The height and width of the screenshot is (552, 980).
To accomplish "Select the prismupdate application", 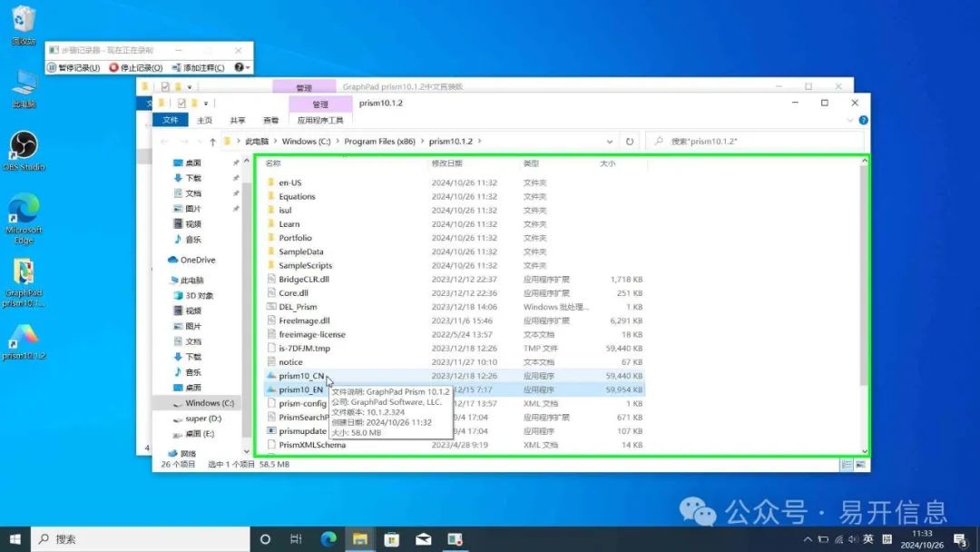I will point(302,430).
